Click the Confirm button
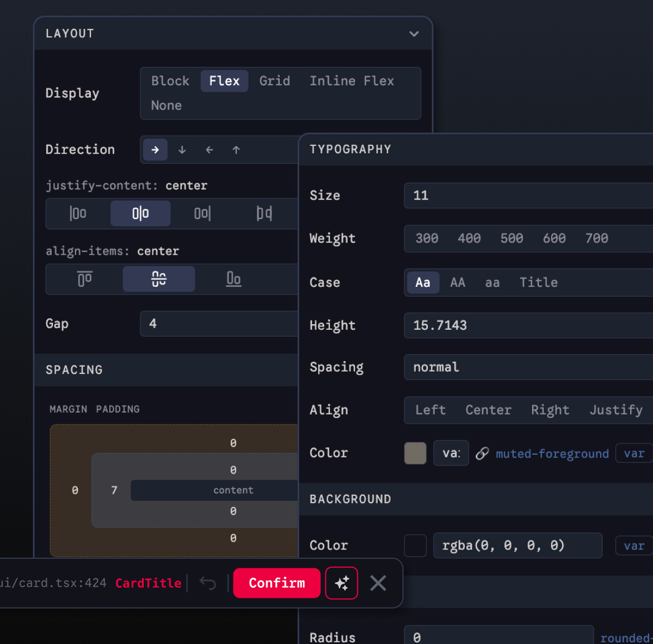Viewport: 653px width, 644px height. pos(277,583)
